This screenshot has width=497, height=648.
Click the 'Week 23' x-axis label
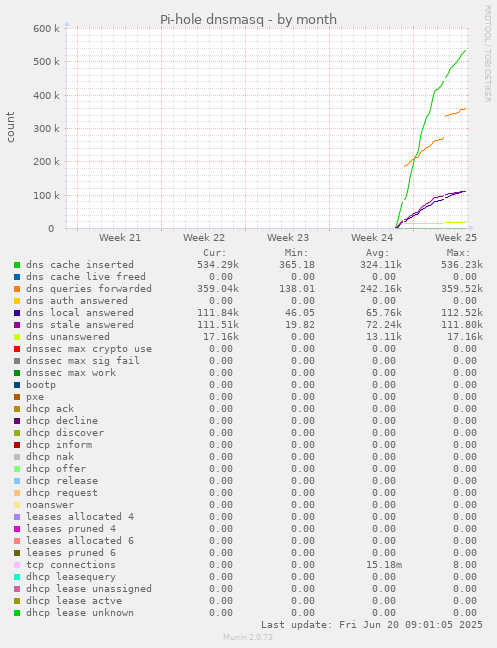[288, 238]
